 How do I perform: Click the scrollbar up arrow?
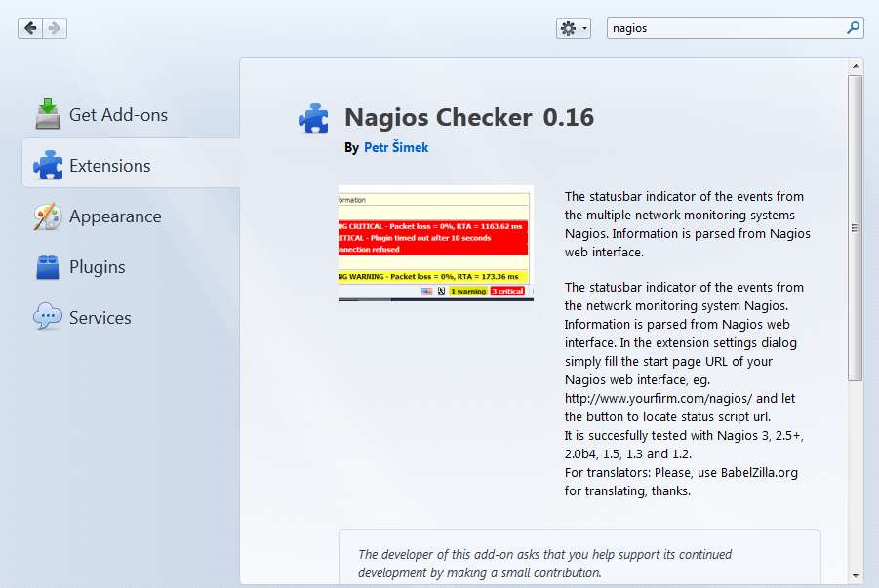coord(855,66)
